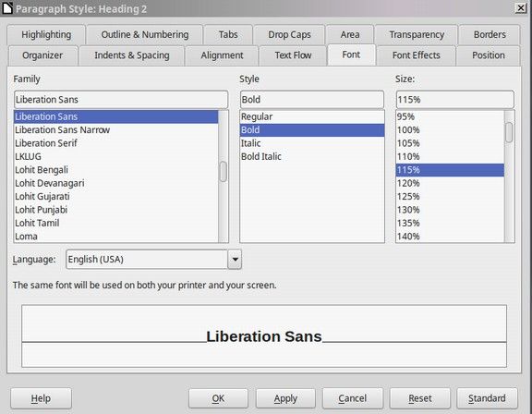Open Help for this dialog
Screen dimensions: 532x414
pyautogui.click(x=41, y=398)
